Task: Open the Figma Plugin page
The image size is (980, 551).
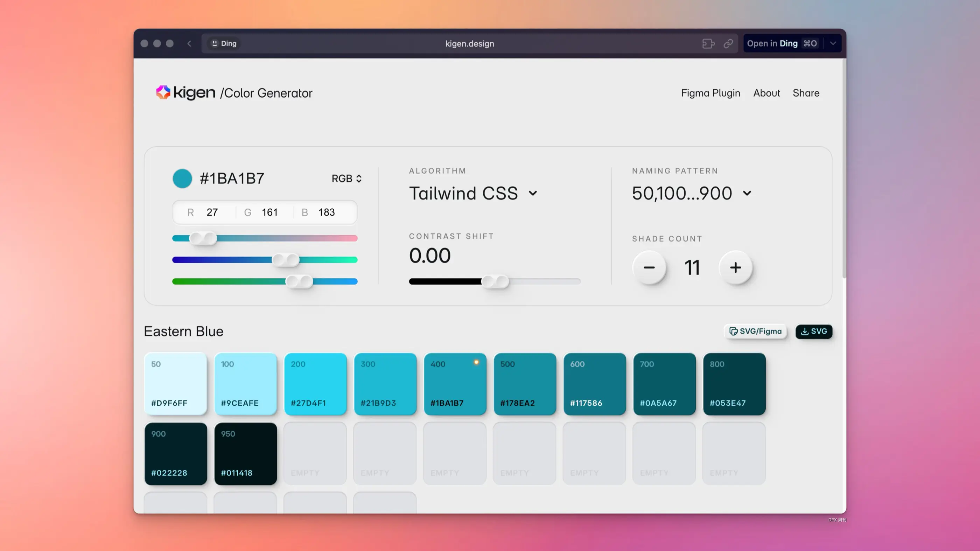Action: (710, 93)
